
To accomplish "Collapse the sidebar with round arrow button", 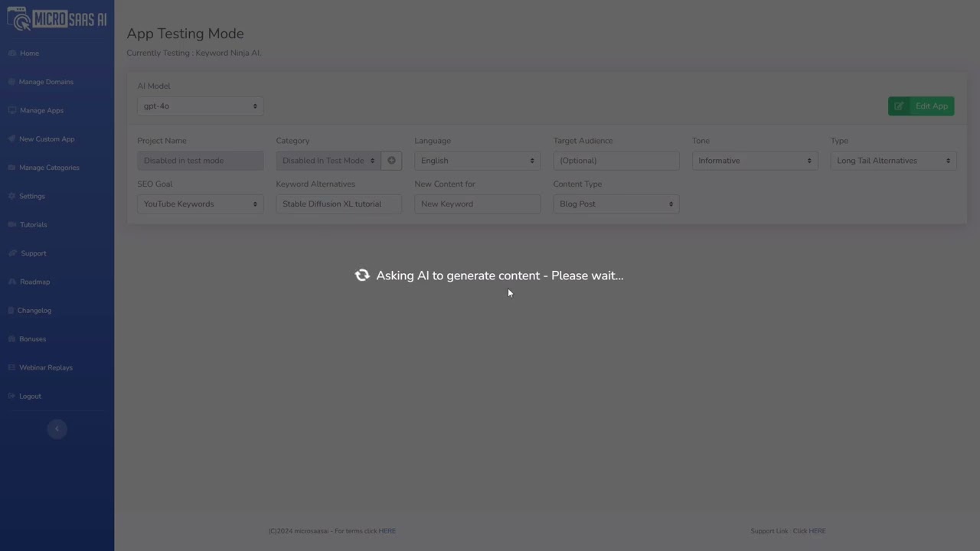I will 57,429.
